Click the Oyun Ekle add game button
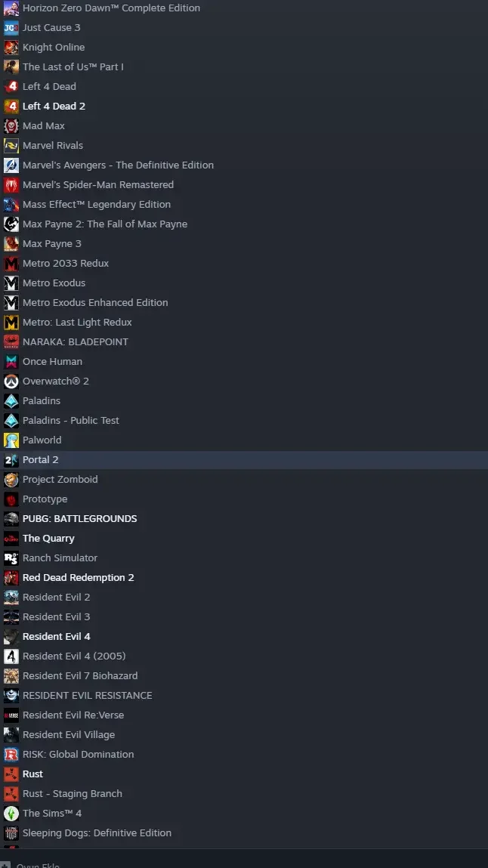 (x=30, y=865)
